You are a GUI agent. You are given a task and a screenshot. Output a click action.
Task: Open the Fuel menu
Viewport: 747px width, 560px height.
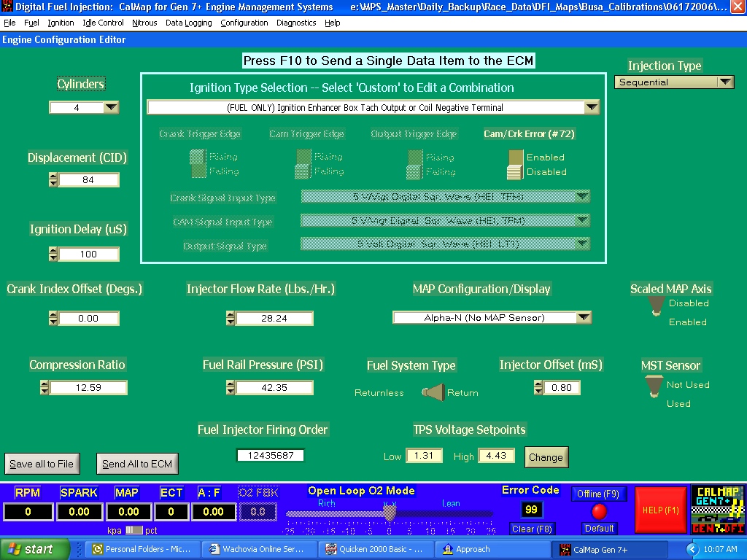click(x=31, y=23)
